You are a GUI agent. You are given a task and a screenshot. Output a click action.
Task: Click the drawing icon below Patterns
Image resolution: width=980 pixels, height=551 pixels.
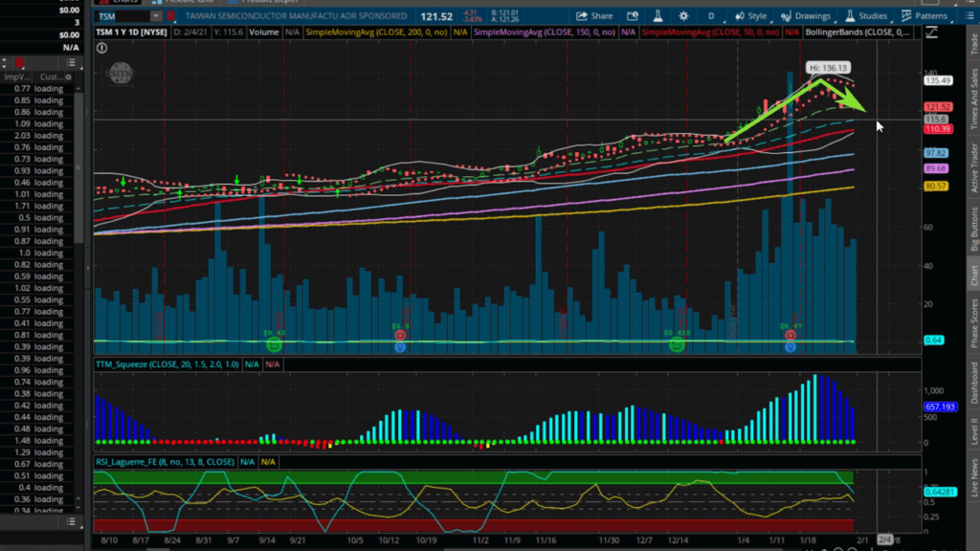pos(932,33)
